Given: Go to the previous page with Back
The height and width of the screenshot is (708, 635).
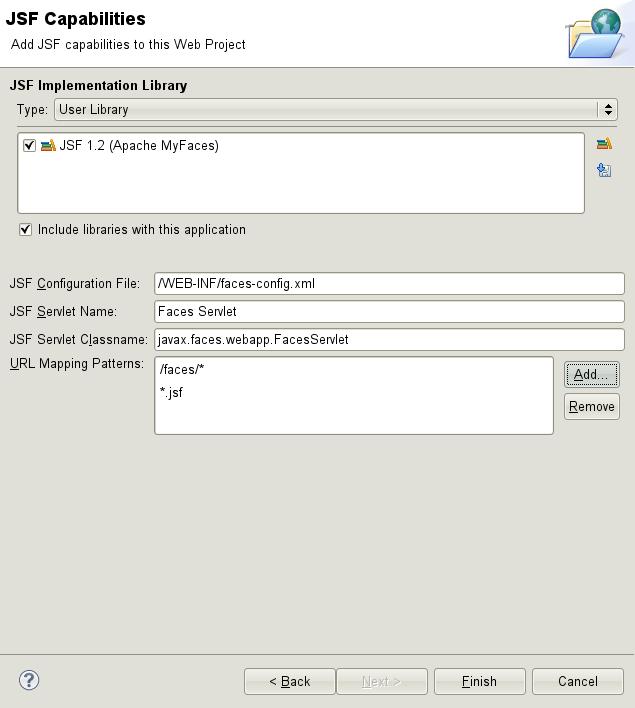Looking at the screenshot, I should (x=289, y=681).
